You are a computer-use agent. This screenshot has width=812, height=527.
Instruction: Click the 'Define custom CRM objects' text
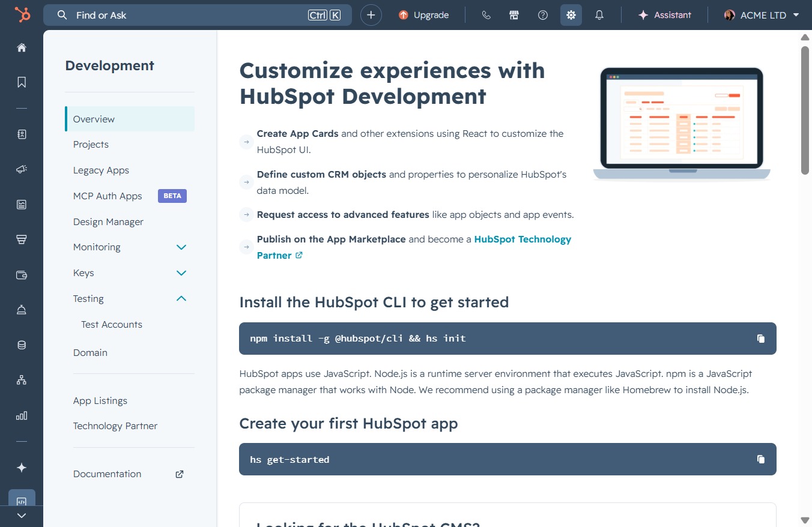[x=321, y=174]
